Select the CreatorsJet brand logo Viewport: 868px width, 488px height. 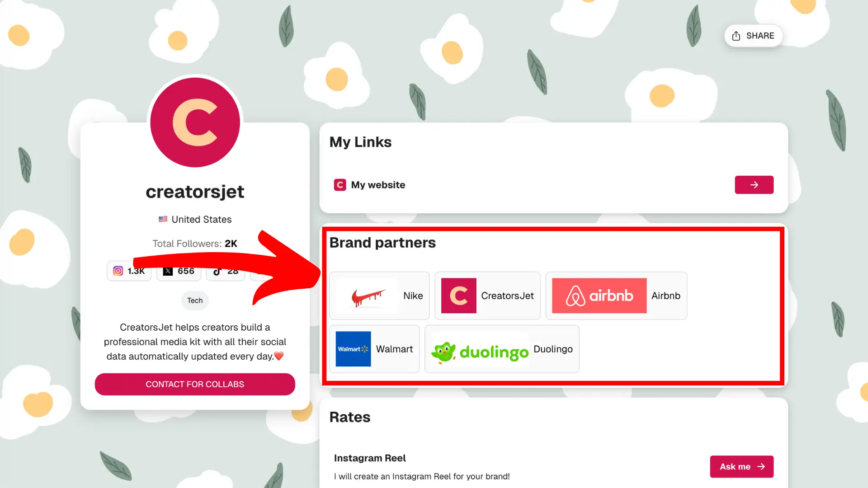(459, 296)
